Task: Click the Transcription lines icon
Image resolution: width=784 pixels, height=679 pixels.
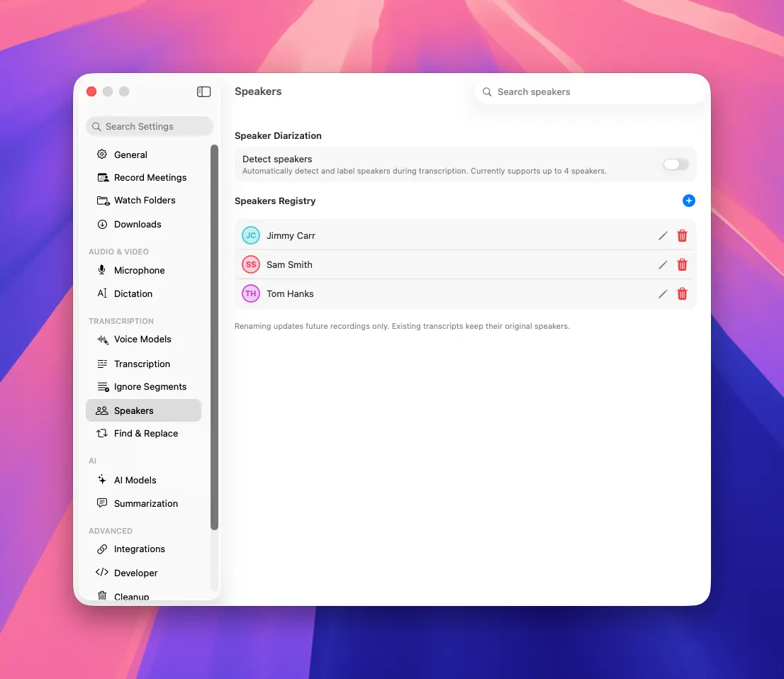Action: point(102,364)
